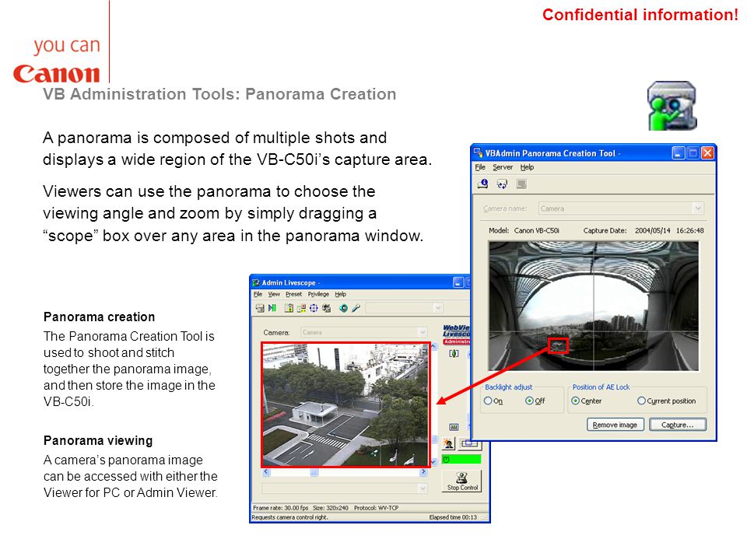Click 'Requests camera control right.' status message
The image size is (747, 560).
(289, 517)
